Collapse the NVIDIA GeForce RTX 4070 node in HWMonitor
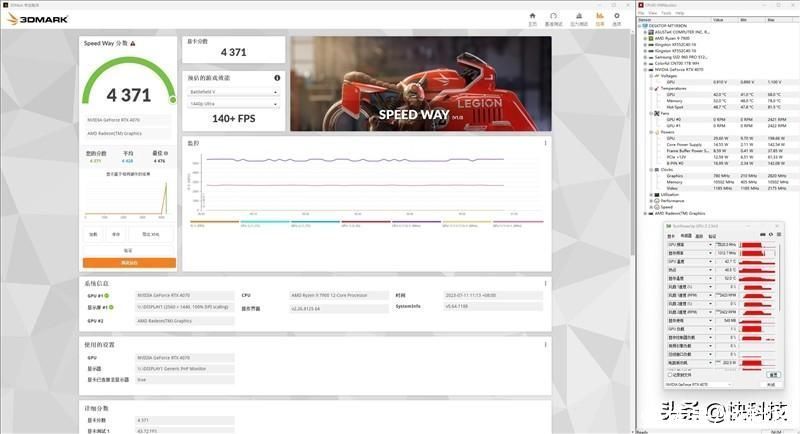This screenshot has height=434, width=800. pyautogui.click(x=645, y=69)
